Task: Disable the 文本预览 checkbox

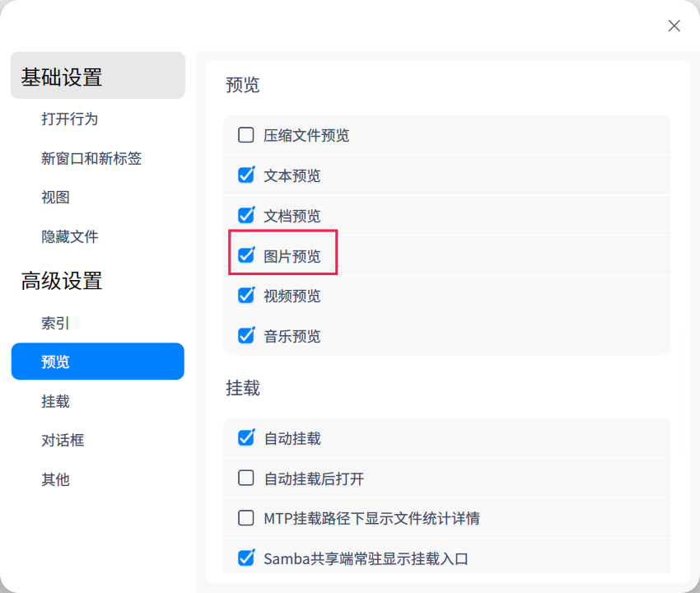Action: (245, 175)
